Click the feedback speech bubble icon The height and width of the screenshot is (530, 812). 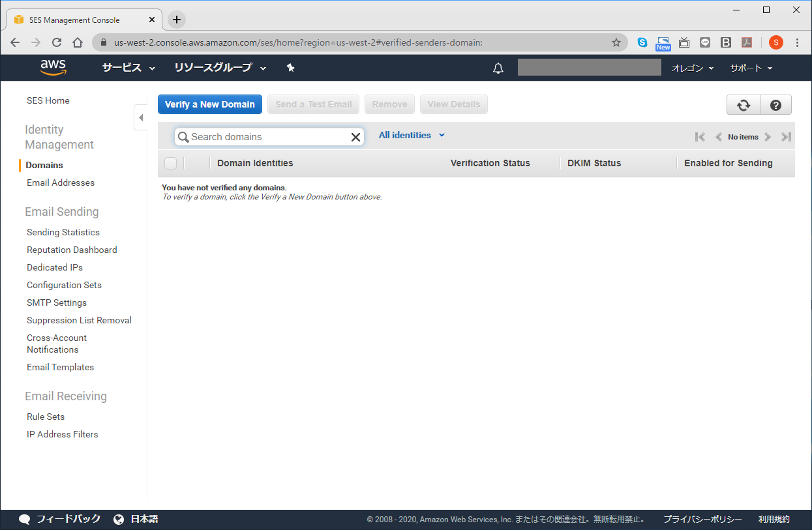click(25, 520)
